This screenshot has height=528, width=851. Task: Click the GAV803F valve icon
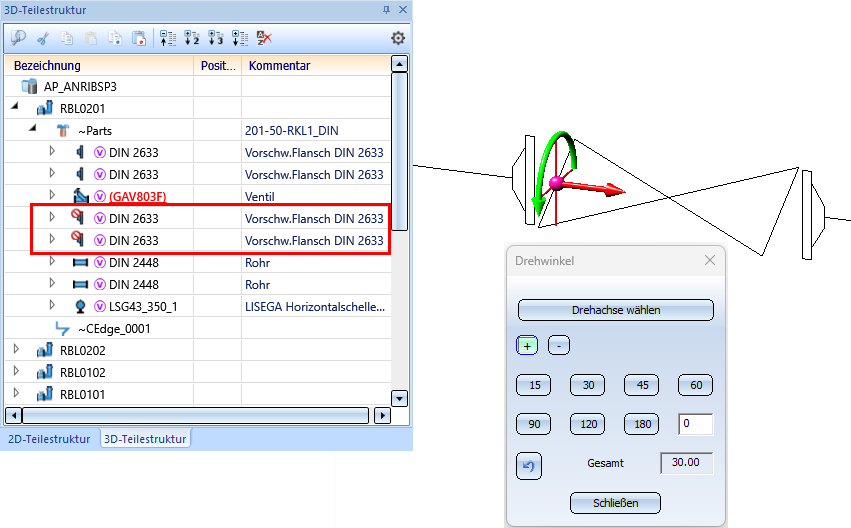pyautogui.click(x=81, y=196)
